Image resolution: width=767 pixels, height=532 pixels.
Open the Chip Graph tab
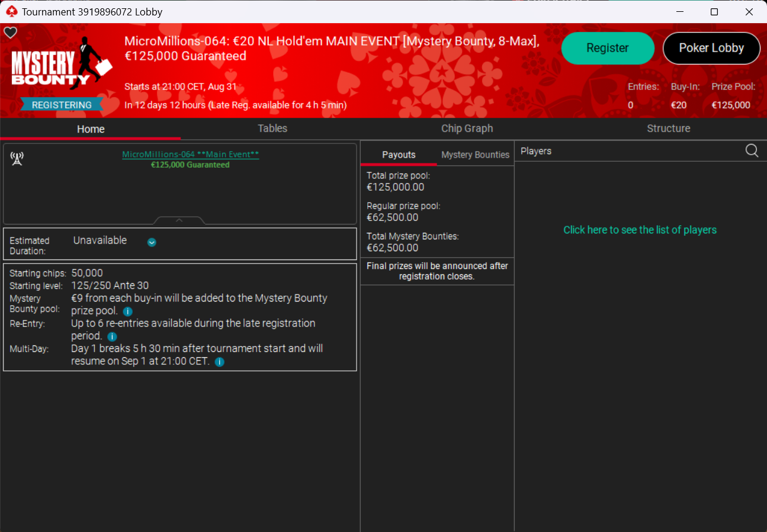pyautogui.click(x=467, y=129)
